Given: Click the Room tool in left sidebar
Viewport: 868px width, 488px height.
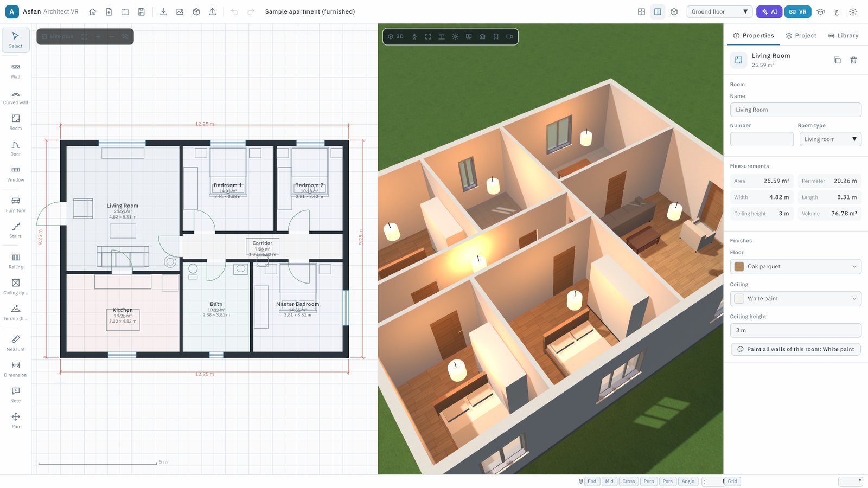Looking at the screenshot, I should [16, 123].
